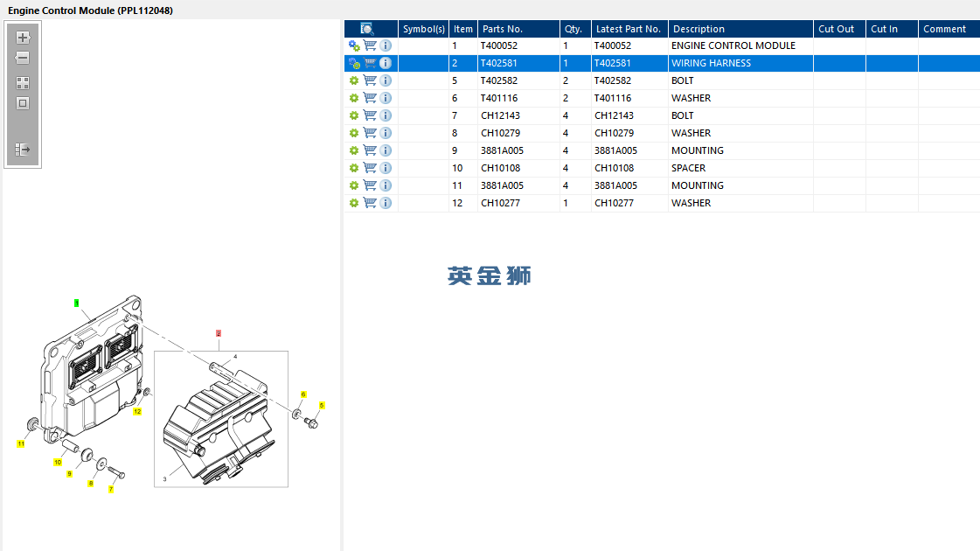The height and width of the screenshot is (551, 980).
Task: Click yellow callout 6 on diagram
Action: (x=303, y=394)
